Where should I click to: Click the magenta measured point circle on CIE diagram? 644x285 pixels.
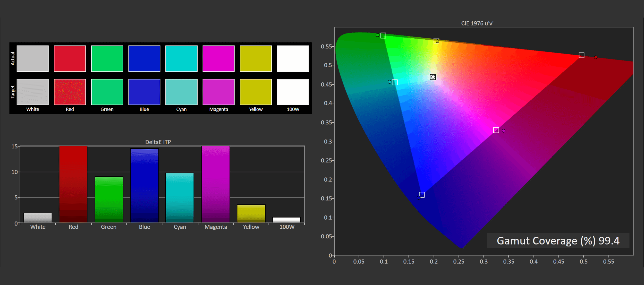point(504,131)
